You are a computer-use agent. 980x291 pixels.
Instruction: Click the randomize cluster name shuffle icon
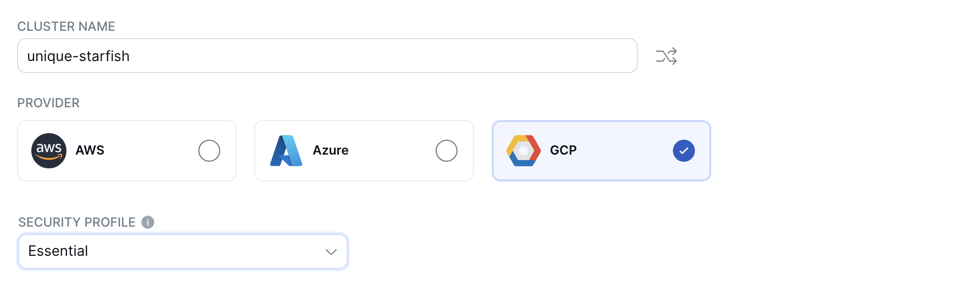[666, 56]
